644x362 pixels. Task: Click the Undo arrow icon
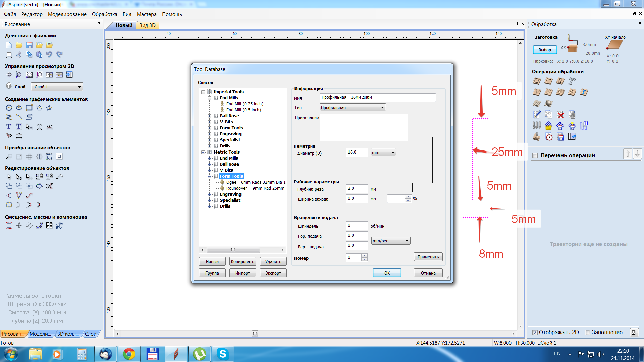point(49,54)
